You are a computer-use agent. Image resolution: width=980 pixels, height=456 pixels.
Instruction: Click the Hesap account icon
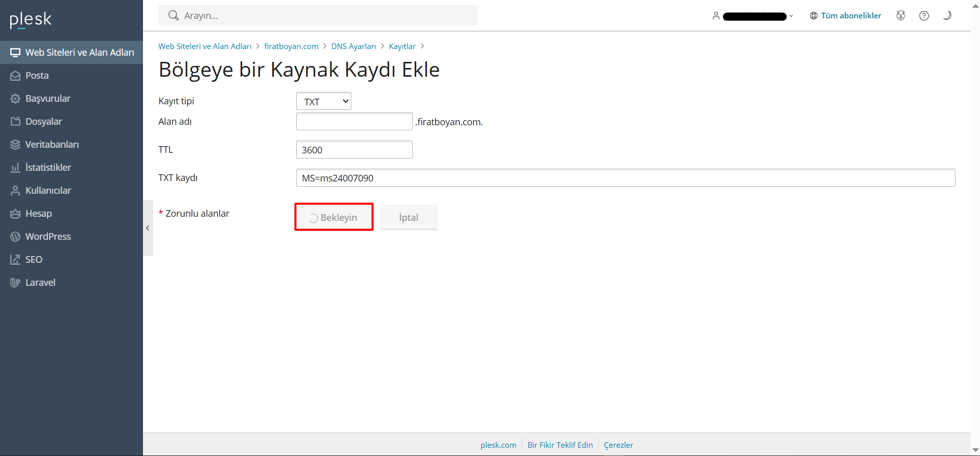pos(15,214)
